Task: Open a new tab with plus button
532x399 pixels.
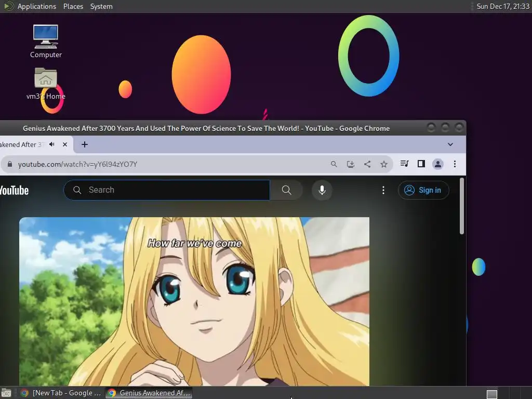Action: [x=85, y=144]
